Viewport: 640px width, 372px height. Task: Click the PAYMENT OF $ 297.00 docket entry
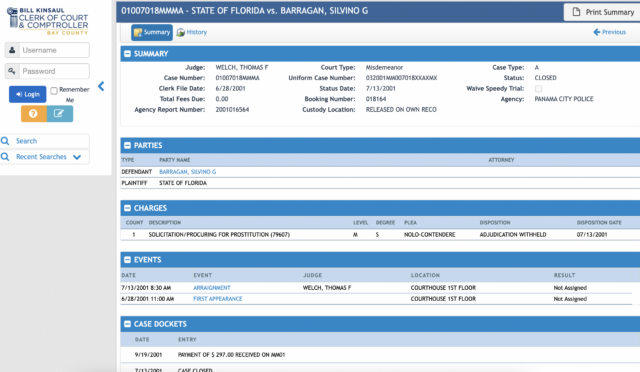pyautogui.click(x=231, y=355)
